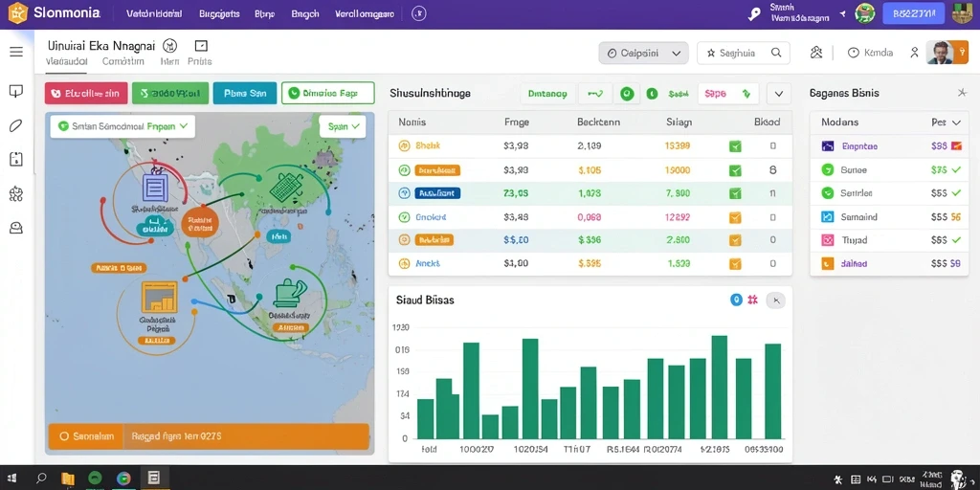Open the puzzle-piece settings icon in the sidebar
Screen dimensions: 980x490
click(x=16, y=193)
